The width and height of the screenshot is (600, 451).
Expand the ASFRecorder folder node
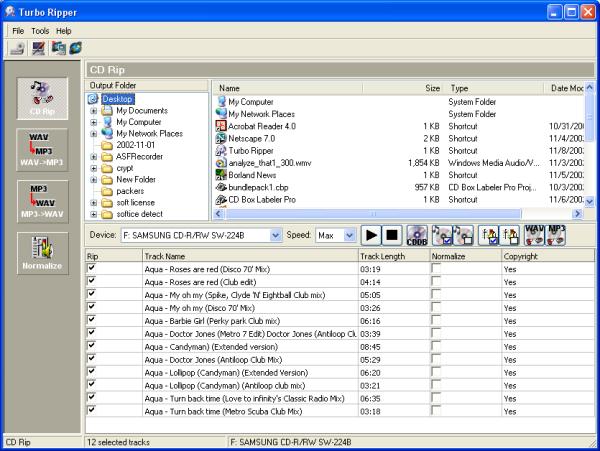pyautogui.click(x=94, y=157)
